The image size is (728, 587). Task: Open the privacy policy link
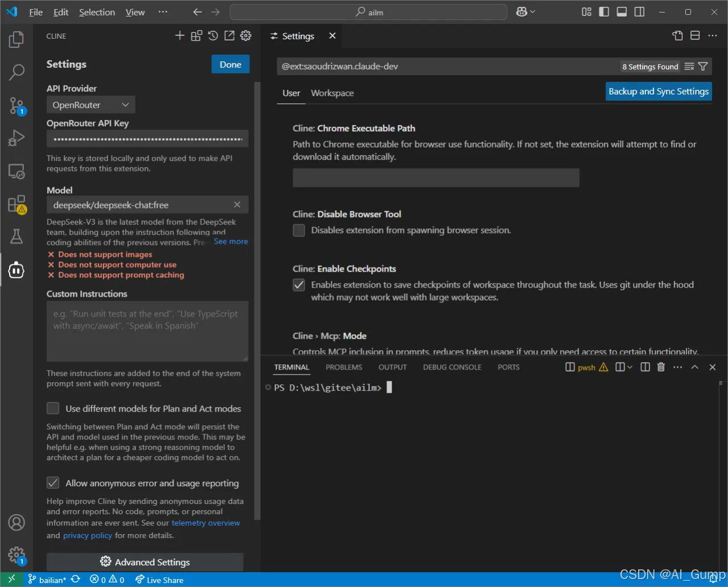click(x=88, y=535)
